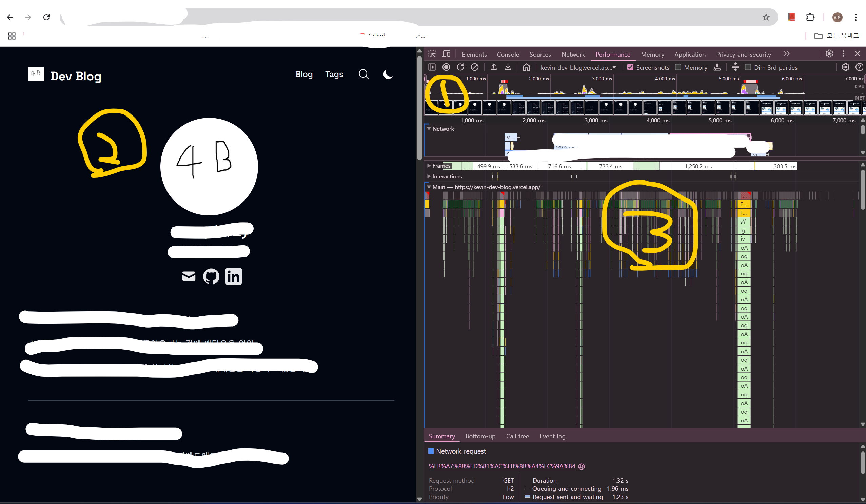Collapse the Main thread track
Viewport: 866px width, 504px height.
point(429,187)
